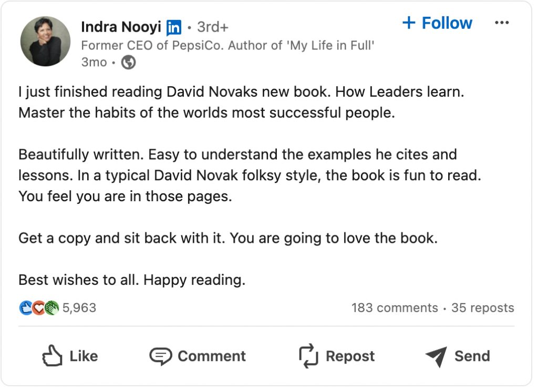
Task: Click the Indra Nooyi name link
Action: click(x=121, y=26)
